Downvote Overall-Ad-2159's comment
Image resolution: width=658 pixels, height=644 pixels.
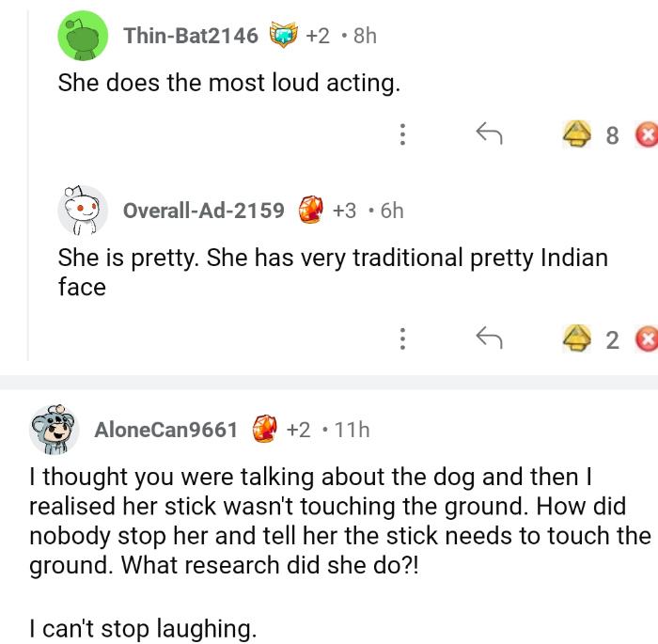pyautogui.click(x=647, y=338)
